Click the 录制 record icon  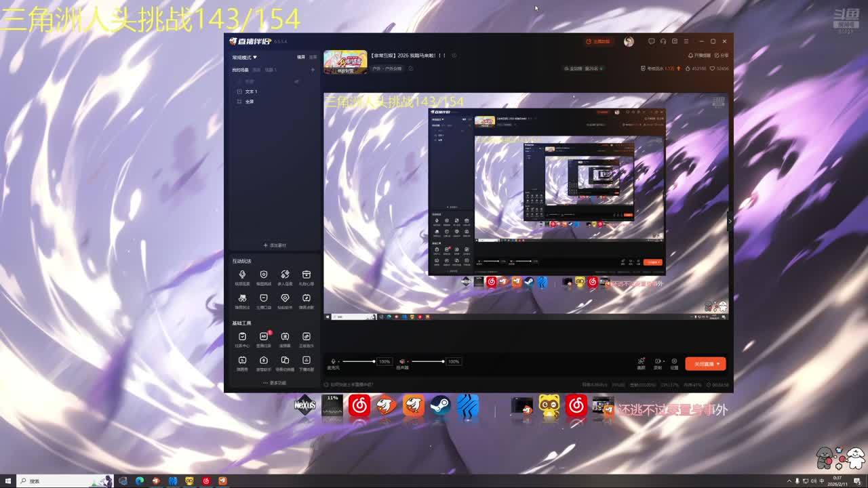[657, 362]
